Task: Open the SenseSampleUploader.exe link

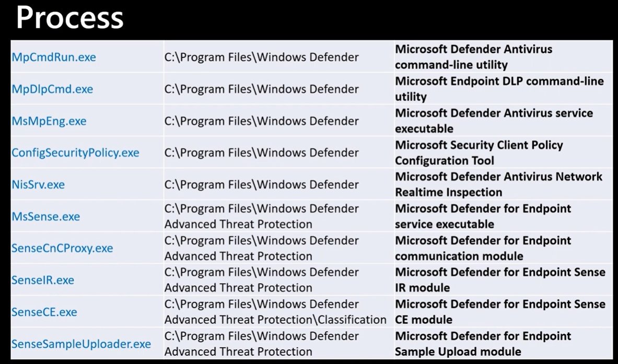Action: pos(81,344)
